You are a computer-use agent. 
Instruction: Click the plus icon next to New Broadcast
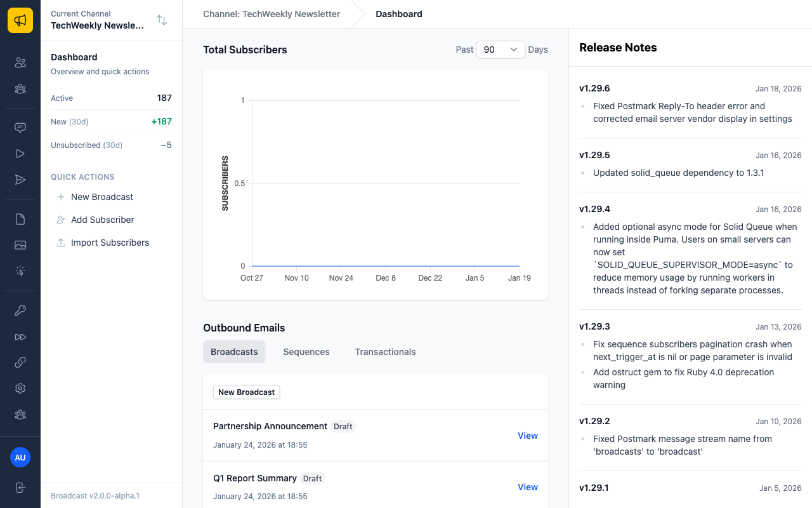(61, 197)
